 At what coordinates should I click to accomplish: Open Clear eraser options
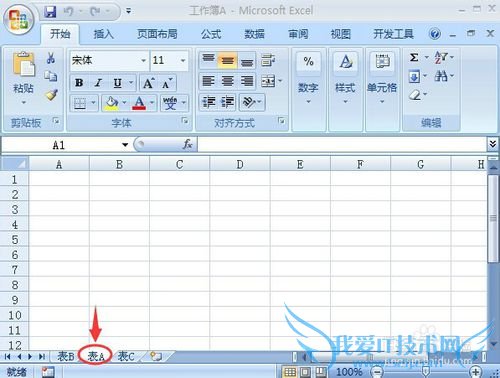pos(415,95)
